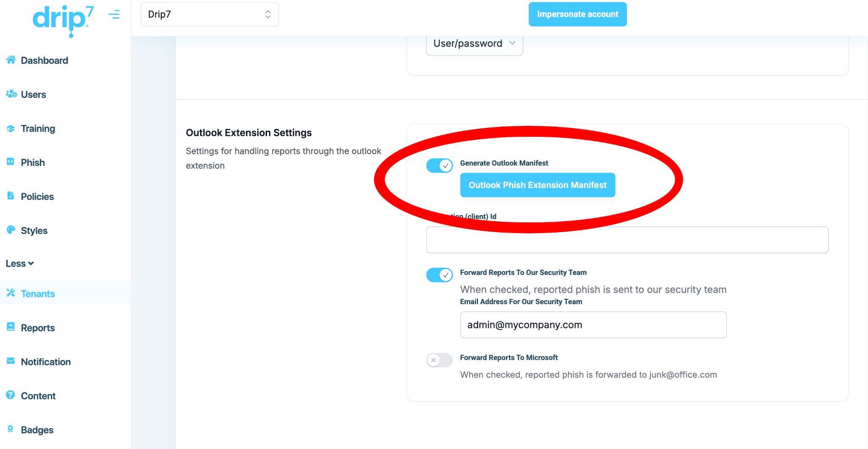Click the Styles palette icon

(11, 230)
